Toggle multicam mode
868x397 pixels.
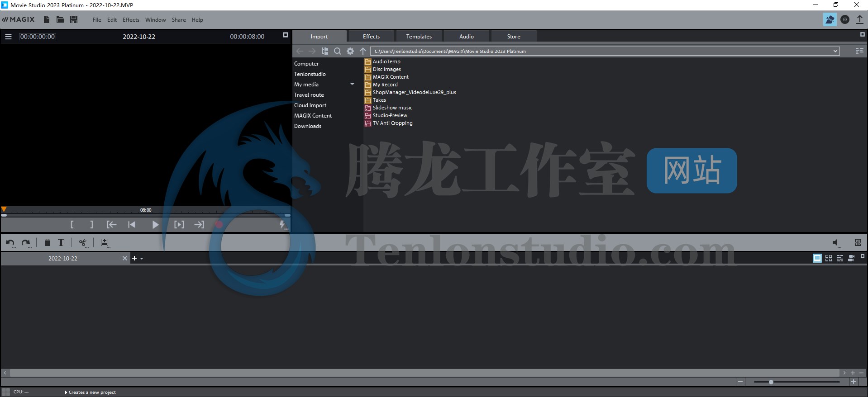pyautogui.click(x=851, y=258)
